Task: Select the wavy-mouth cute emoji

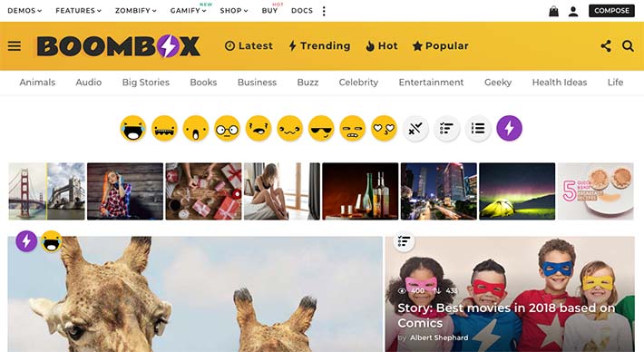Action: coord(289,129)
